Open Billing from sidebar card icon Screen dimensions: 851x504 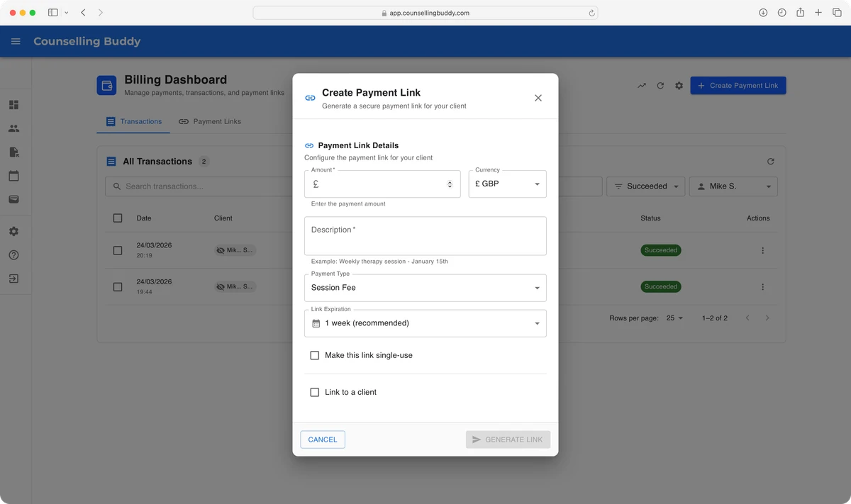point(13,200)
